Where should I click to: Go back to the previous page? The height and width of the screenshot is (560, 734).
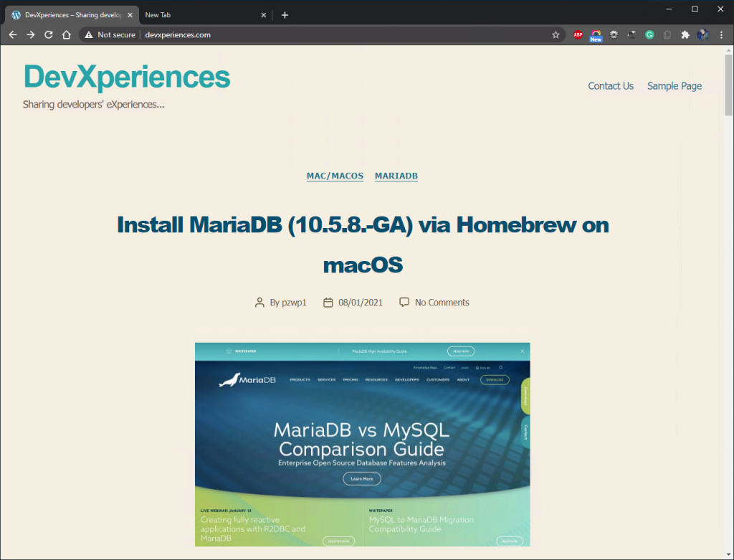click(13, 34)
